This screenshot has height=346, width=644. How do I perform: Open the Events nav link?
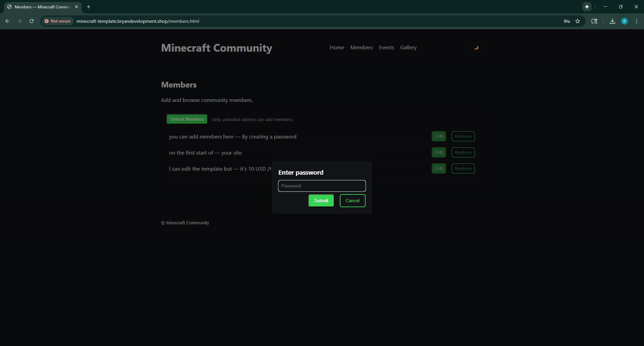pyautogui.click(x=386, y=48)
